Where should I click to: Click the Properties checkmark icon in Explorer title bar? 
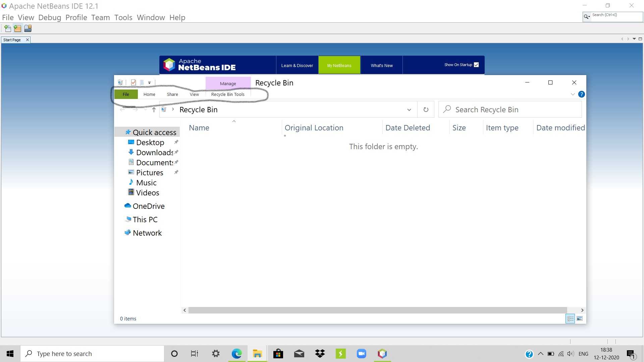click(x=133, y=82)
